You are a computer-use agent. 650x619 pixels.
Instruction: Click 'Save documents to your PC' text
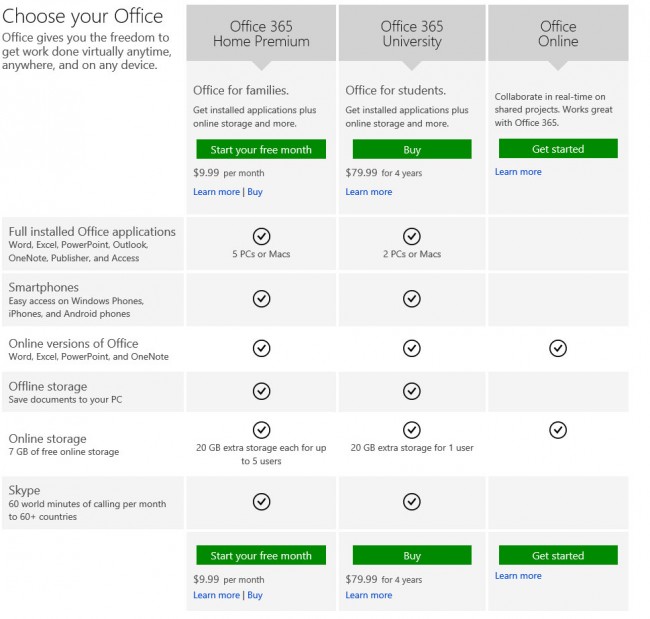click(65, 400)
